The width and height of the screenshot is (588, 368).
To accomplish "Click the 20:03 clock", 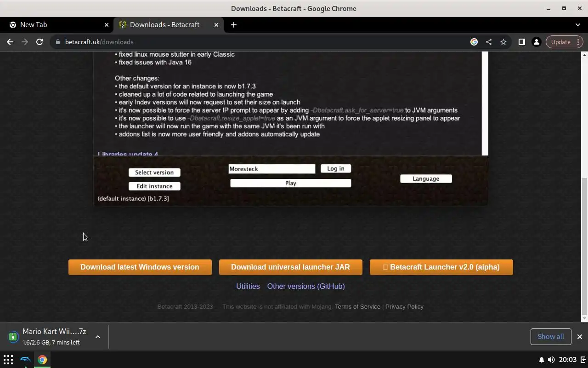I will point(568,360).
